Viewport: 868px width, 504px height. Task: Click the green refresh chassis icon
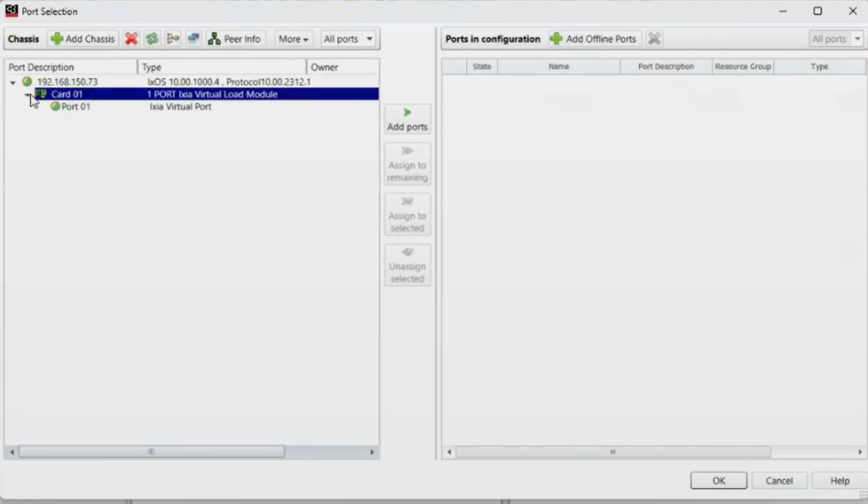click(x=152, y=39)
